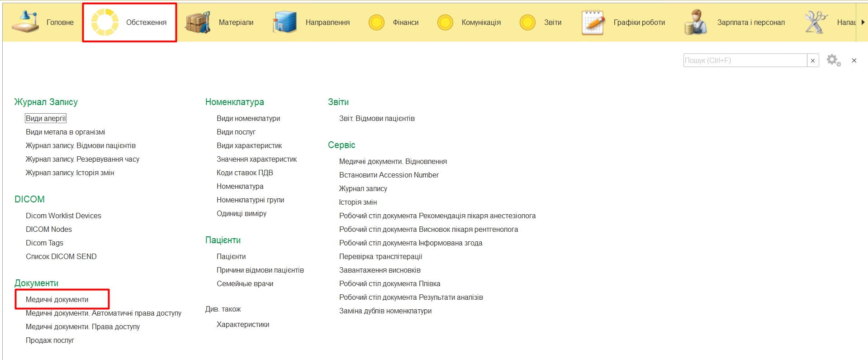Select the Фінанси yellow circle icon
This screenshot has width=868, height=360.
click(x=376, y=22)
